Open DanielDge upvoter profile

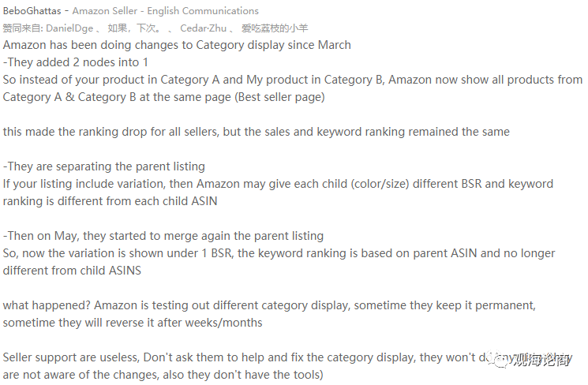(69, 28)
